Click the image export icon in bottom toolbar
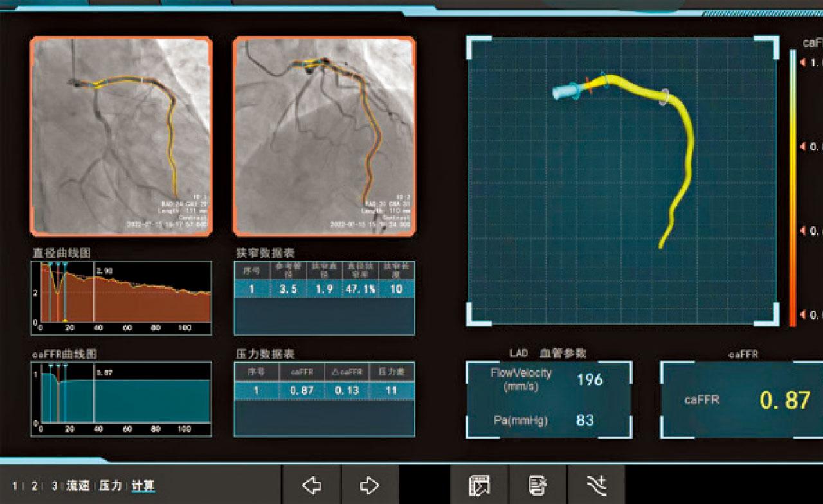This screenshot has width=823, height=504. coord(480,485)
